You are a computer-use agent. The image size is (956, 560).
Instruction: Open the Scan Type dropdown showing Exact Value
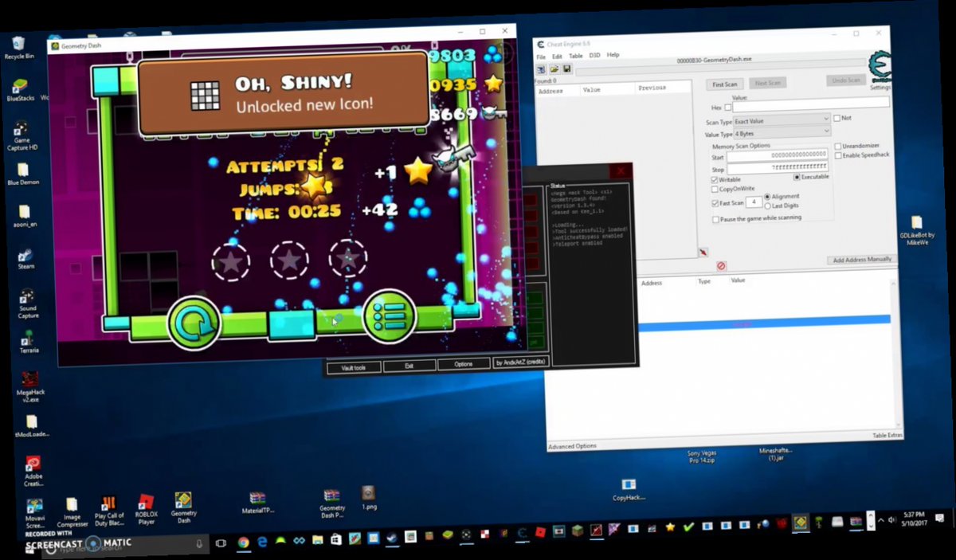coord(781,120)
